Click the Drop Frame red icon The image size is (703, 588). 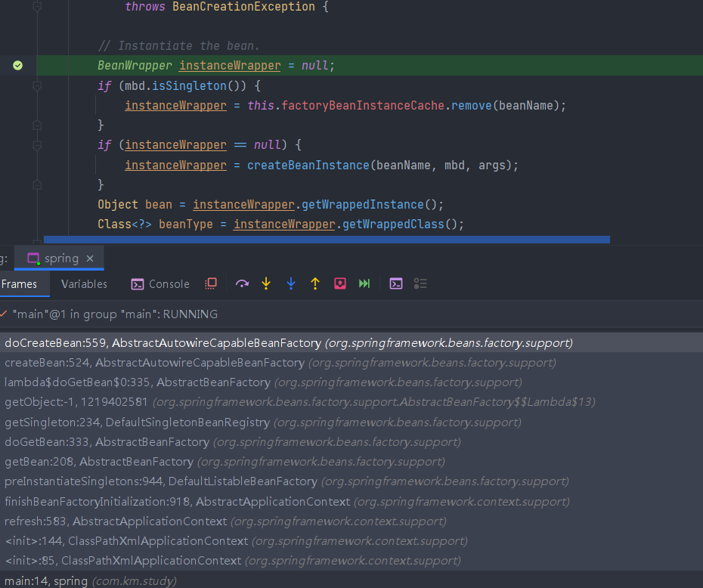coord(340,283)
